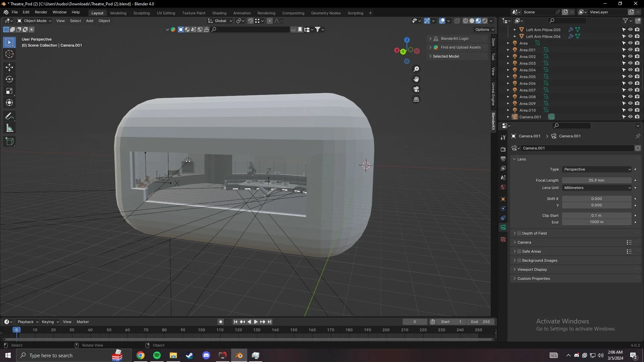Image resolution: width=644 pixels, height=362 pixels.
Task: Open Spotify from the Windows taskbar
Action: coord(157,355)
